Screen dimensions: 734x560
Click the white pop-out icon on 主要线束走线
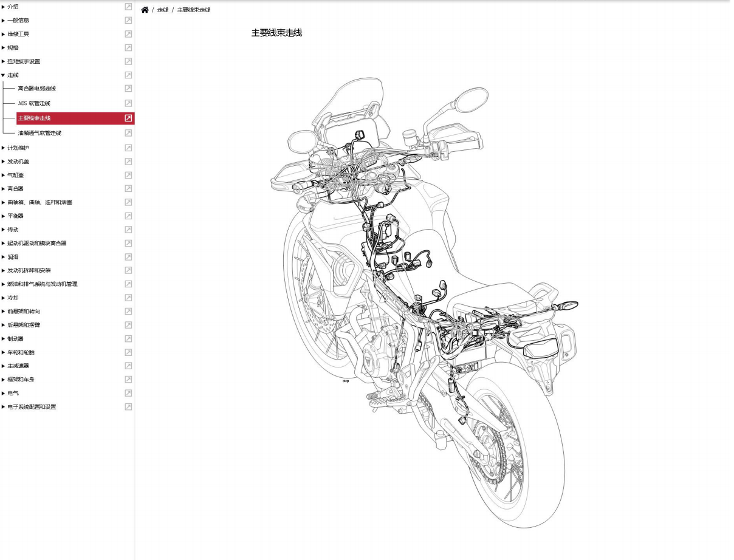[128, 118]
